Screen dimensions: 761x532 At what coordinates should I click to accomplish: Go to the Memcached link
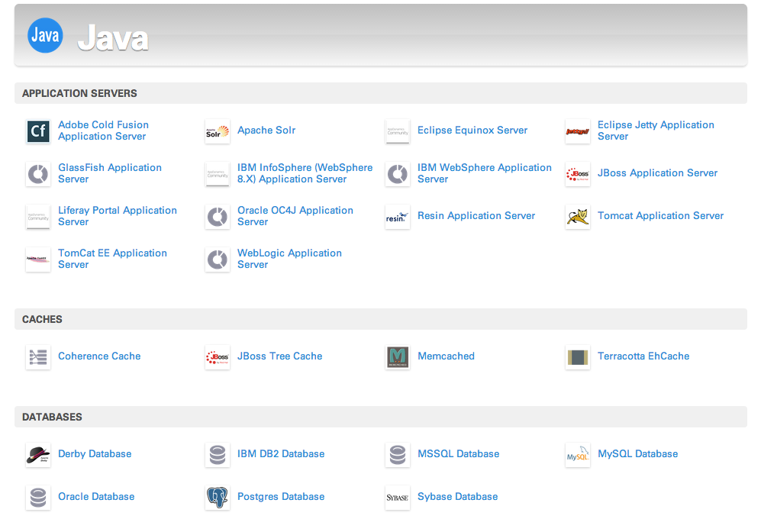(446, 356)
